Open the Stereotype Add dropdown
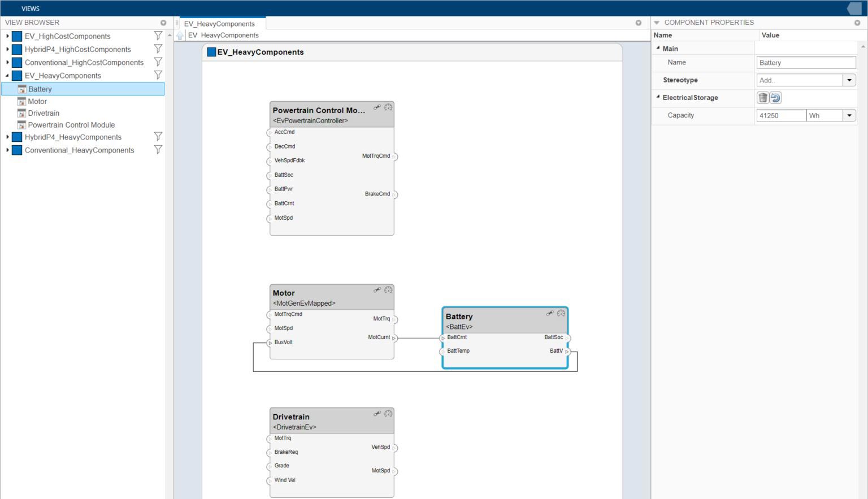868x499 pixels. coord(849,80)
